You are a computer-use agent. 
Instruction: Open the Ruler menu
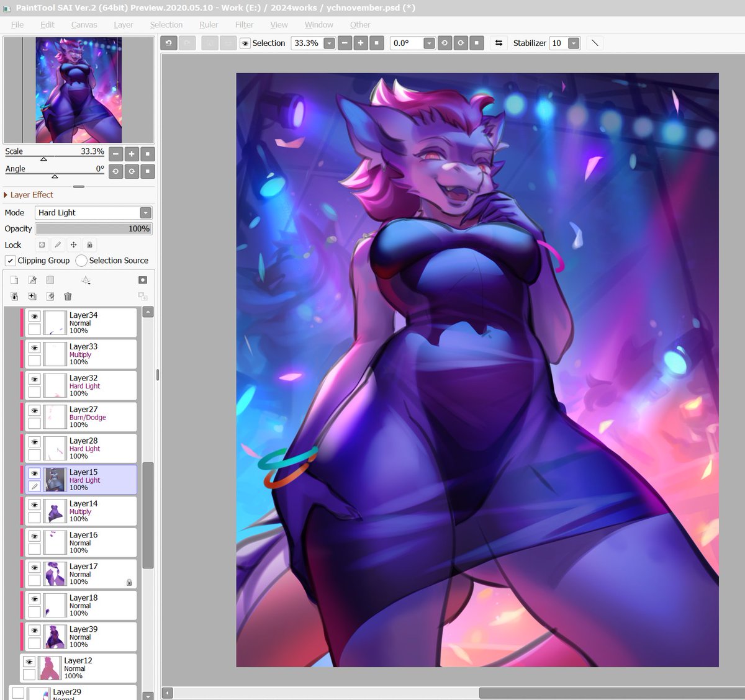point(209,25)
